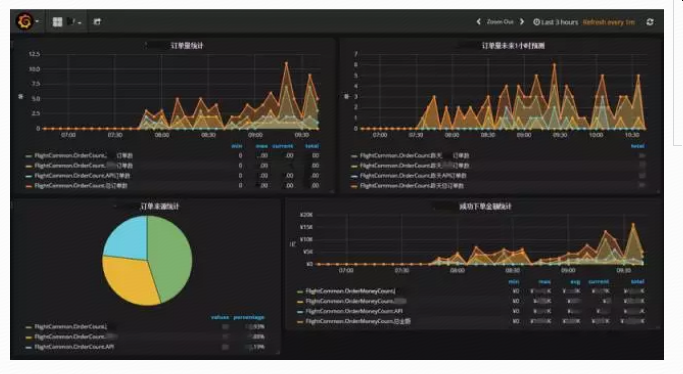Click the share dashboard icon
This screenshot has height=374, width=683.
click(x=97, y=22)
